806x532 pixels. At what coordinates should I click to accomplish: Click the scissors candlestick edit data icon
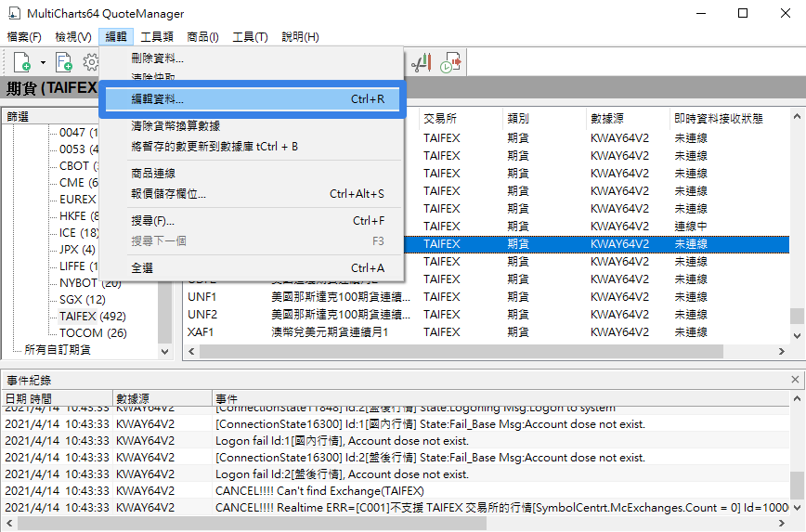pos(421,63)
